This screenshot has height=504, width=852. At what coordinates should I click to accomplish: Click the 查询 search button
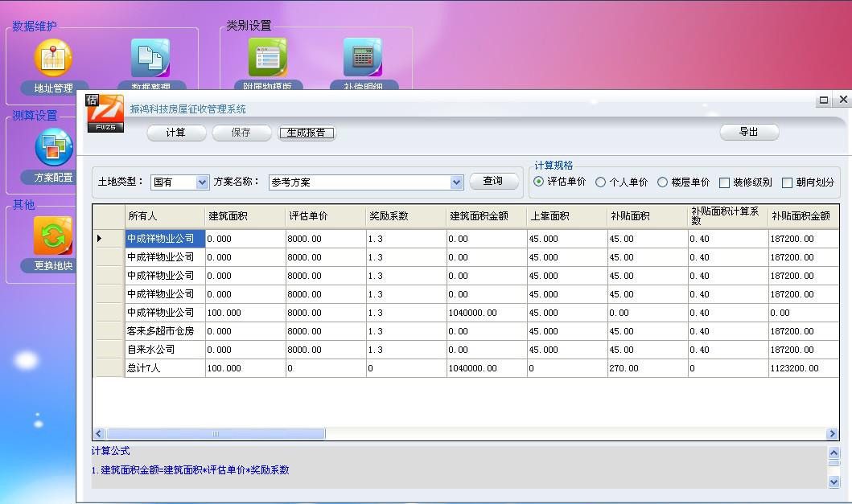click(493, 182)
